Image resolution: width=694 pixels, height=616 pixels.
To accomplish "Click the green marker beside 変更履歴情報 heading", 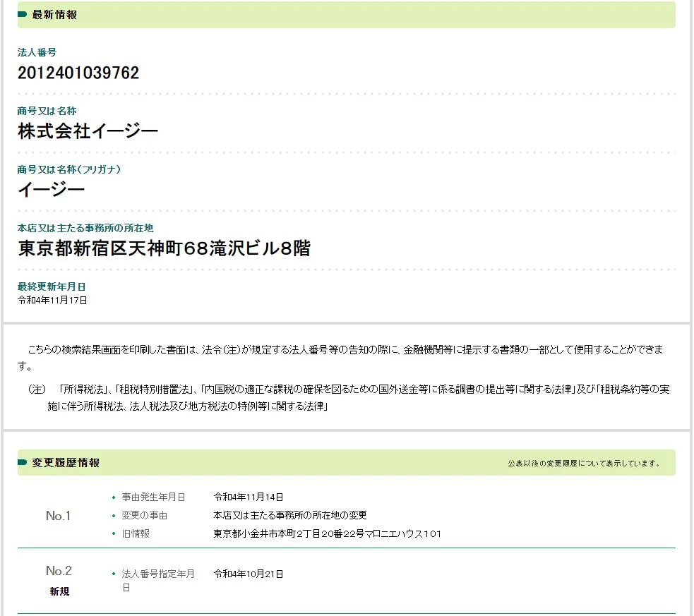I will [23, 463].
